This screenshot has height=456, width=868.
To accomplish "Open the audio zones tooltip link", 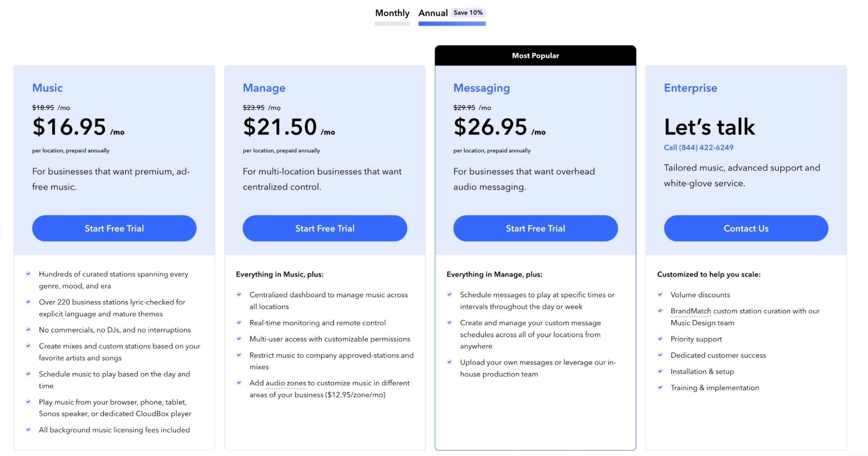I will pyautogui.click(x=286, y=383).
